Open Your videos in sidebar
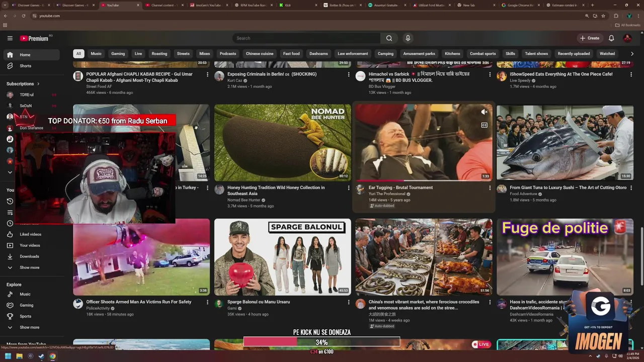644x362 pixels. click(x=30, y=245)
